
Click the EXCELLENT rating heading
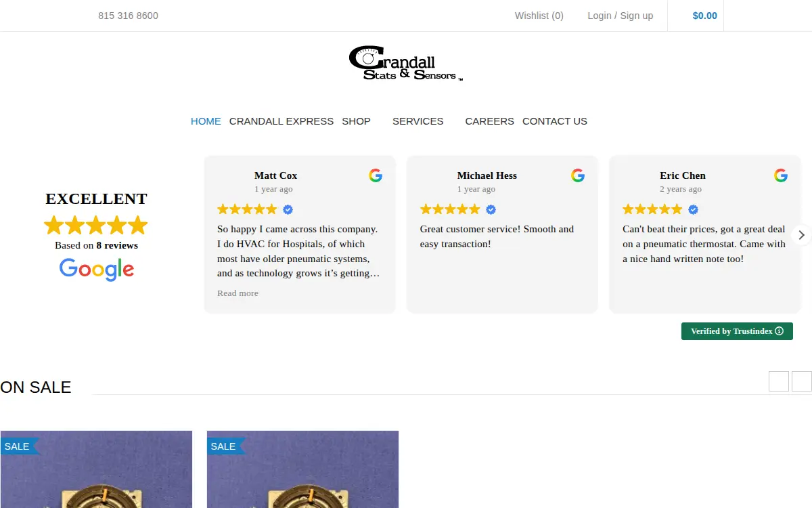[96, 198]
